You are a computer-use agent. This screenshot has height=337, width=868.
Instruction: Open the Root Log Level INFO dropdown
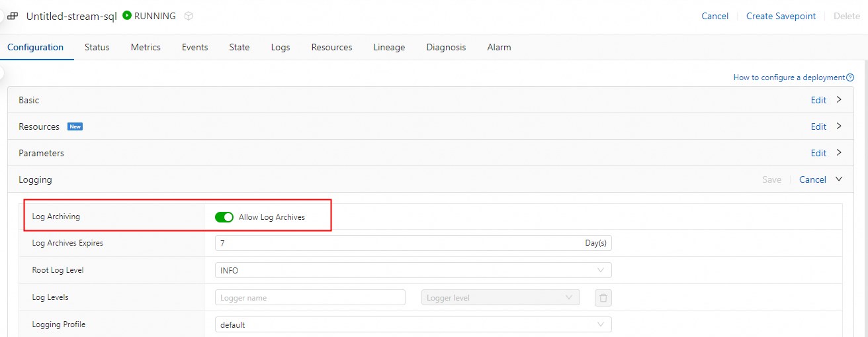coord(413,270)
